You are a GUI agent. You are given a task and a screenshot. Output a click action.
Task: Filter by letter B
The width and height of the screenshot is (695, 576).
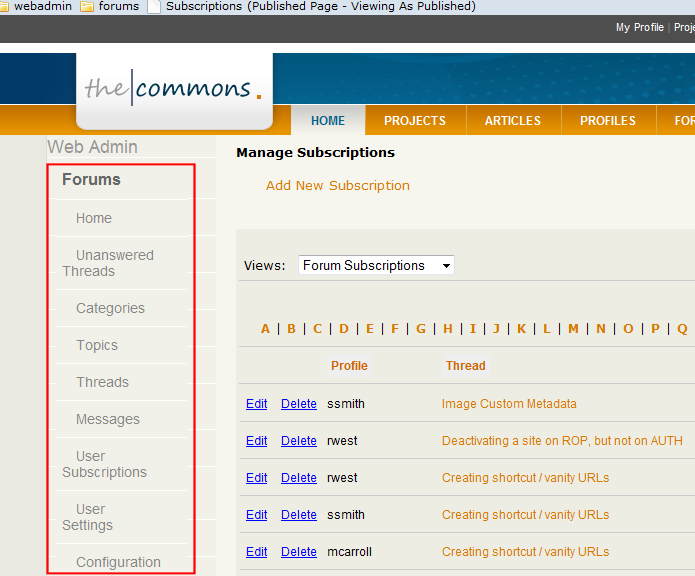(291, 329)
